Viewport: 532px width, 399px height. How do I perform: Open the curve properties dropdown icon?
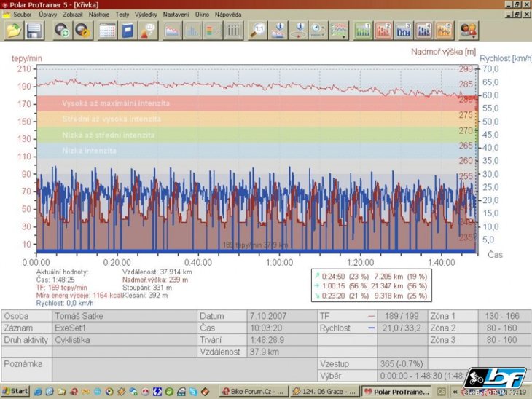click(339, 30)
